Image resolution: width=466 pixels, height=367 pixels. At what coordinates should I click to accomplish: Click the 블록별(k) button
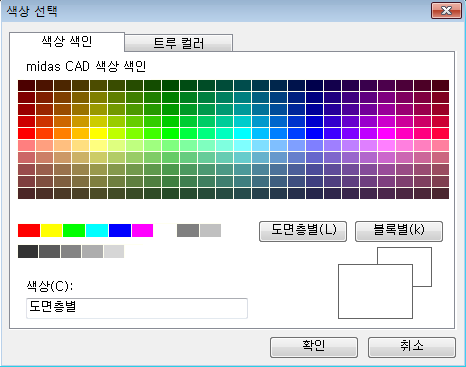point(399,231)
